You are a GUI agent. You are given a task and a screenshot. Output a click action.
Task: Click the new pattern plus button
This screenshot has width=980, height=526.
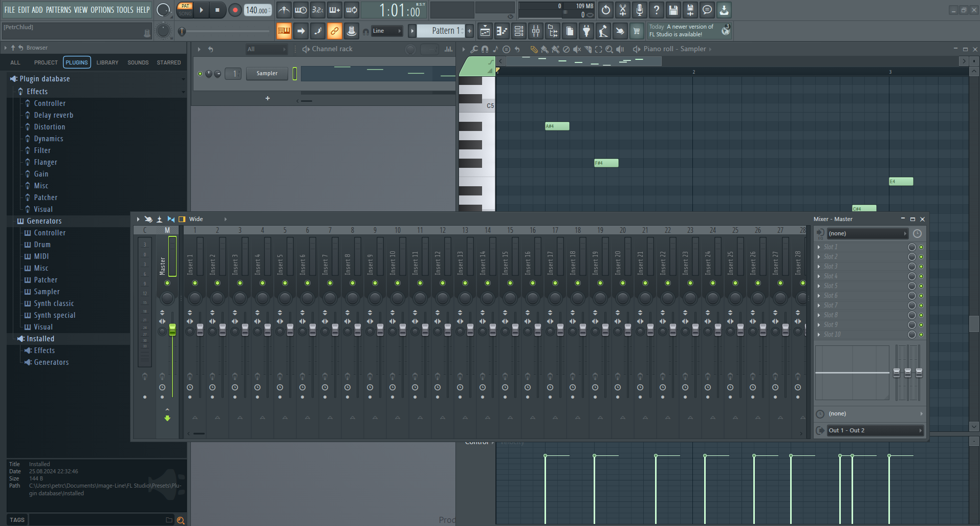click(x=469, y=31)
